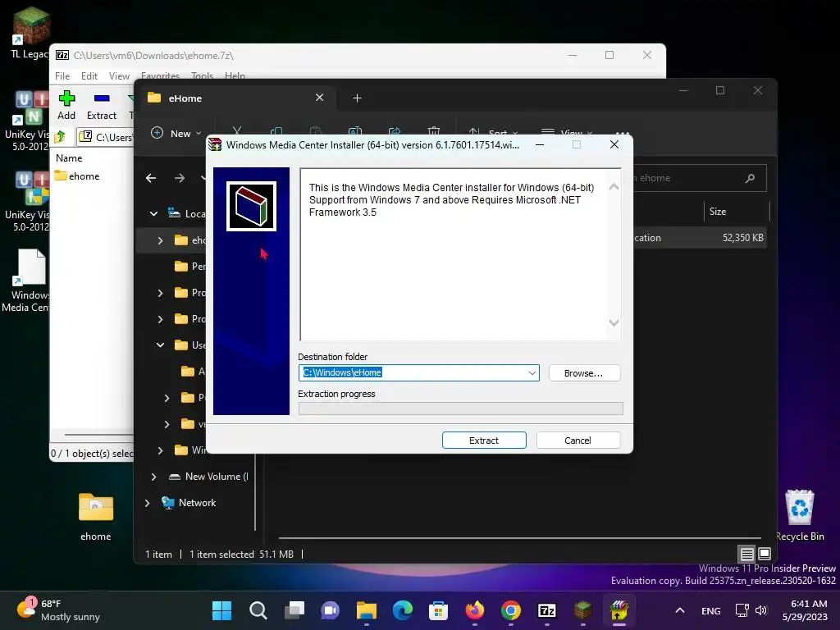
Task: Open the Windows Media Center desktop shortcut
Action: click(x=25, y=281)
